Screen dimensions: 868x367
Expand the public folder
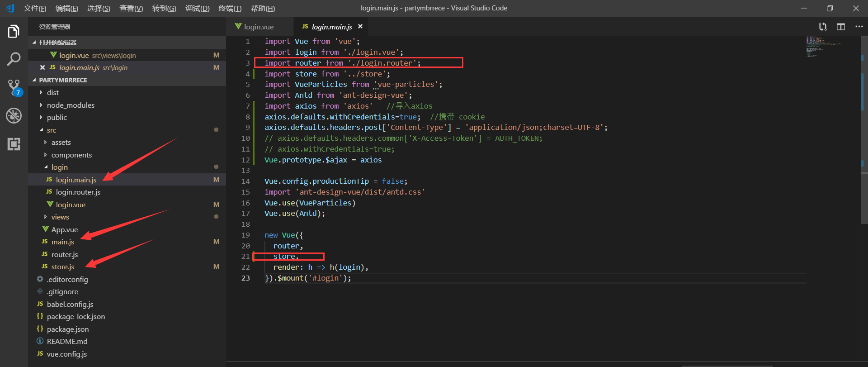coord(41,117)
